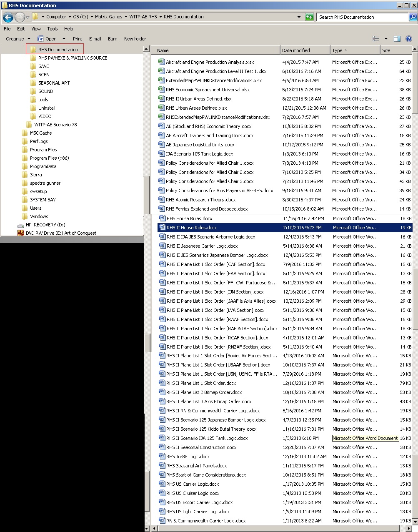Click Excel icon of Aircraft and Engine Production Analysis.xlsx

tap(161, 62)
